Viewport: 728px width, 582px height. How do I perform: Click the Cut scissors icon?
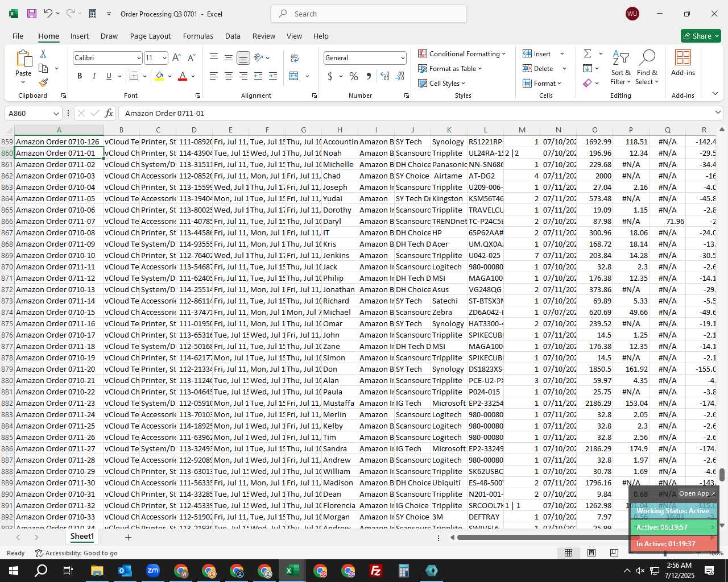(x=43, y=53)
